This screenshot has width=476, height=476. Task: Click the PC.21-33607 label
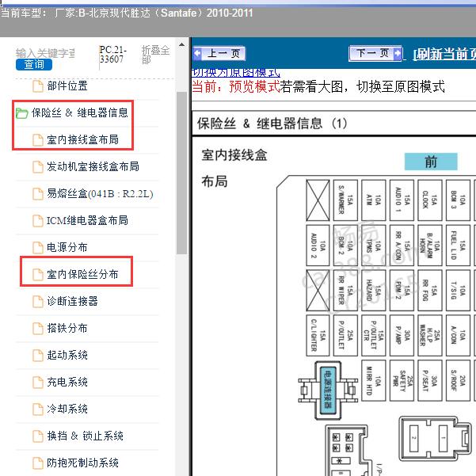click(x=112, y=55)
